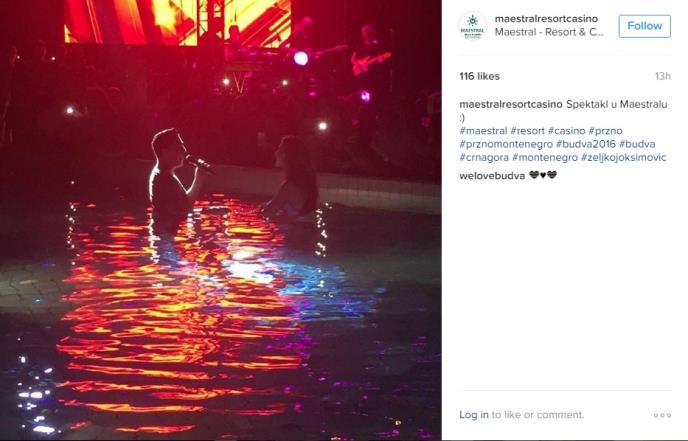Image resolution: width=688 pixels, height=441 pixels.
Task: Open the three-dot more options menu
Action: tap(662, 415)
